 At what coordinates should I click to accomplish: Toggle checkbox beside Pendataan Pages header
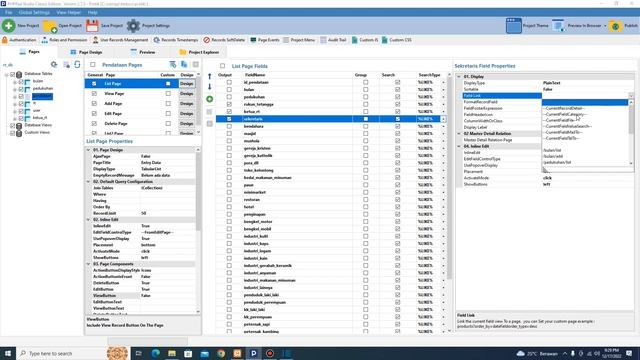pyautogui.click(x=93, y=64)
